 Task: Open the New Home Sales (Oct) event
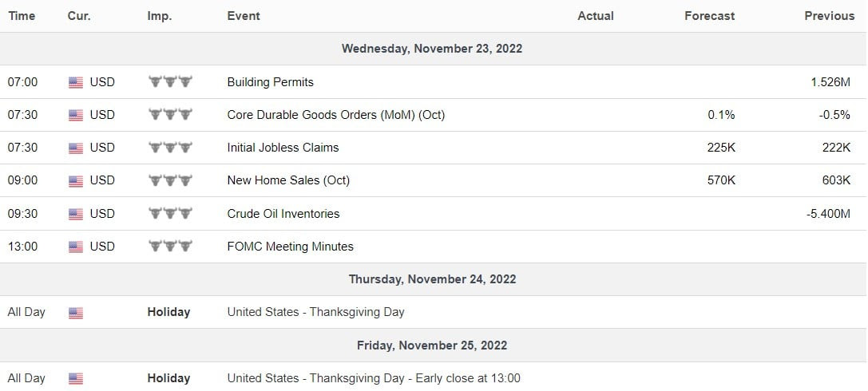click(288, 180)
